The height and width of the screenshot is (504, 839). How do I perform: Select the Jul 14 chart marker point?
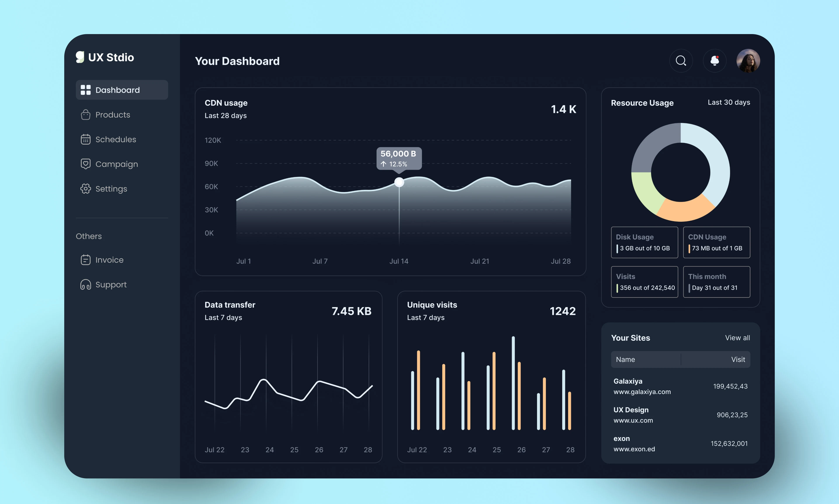[x=399, y=182]
